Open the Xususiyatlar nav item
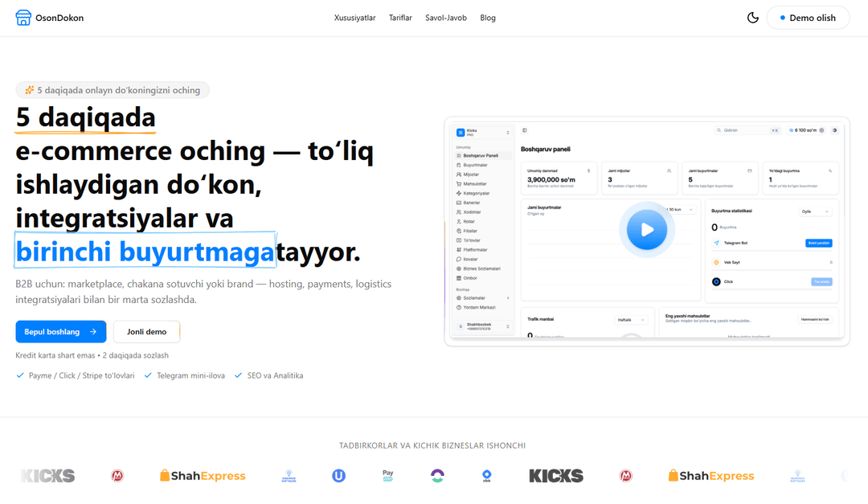The width and height of the screenshot is (868, 504). click(x=354, y=18)
